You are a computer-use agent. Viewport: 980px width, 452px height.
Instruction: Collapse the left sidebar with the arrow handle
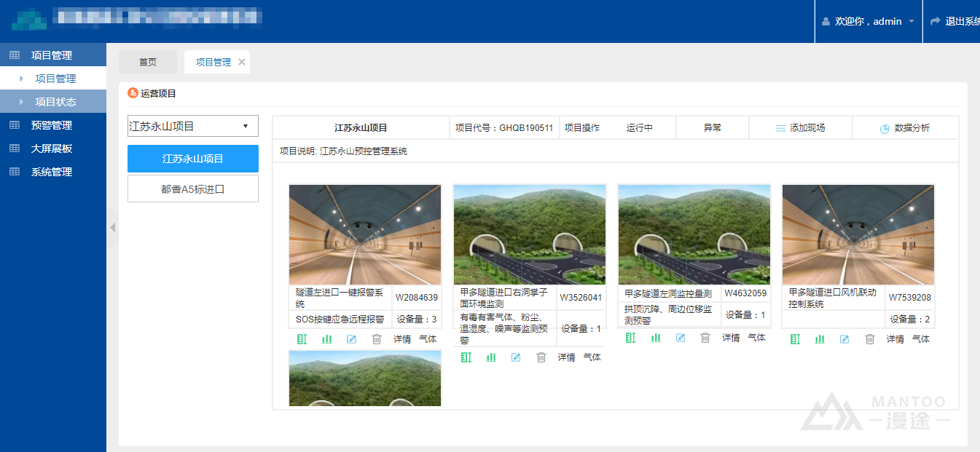112,228
